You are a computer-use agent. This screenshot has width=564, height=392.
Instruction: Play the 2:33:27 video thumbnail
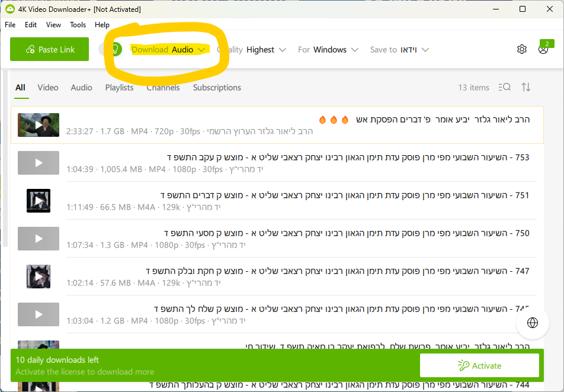(39, 125)
